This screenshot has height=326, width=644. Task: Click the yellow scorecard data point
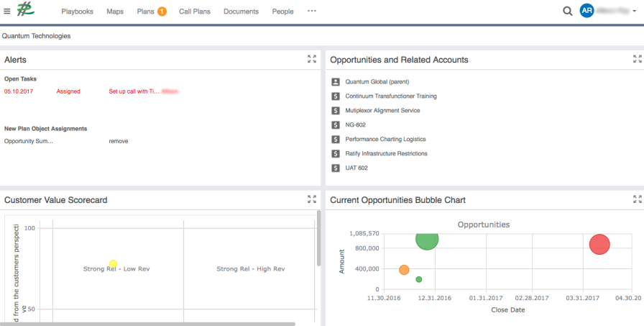113,264
